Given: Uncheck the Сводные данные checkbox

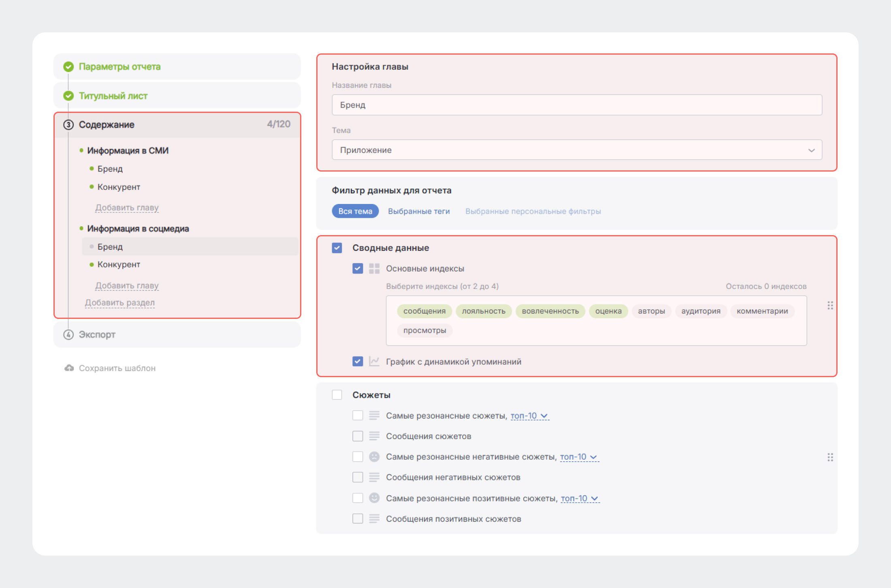Looking at the screenshot, I should 337,248.
